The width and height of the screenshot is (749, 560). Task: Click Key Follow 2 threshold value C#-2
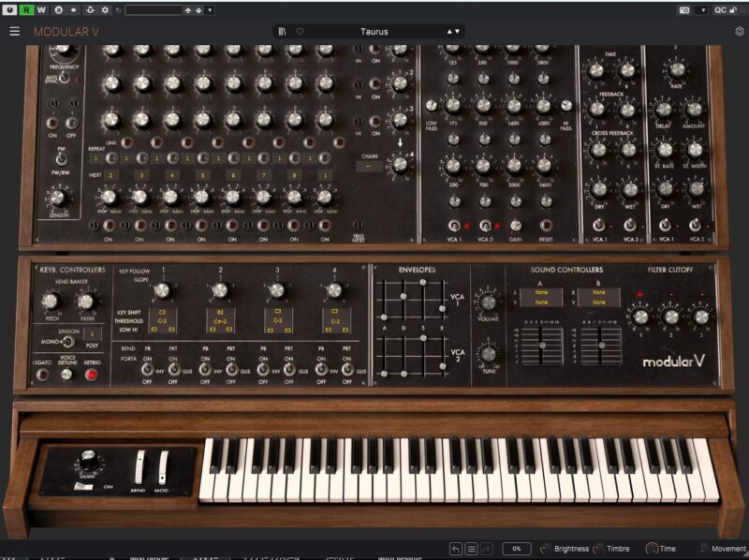[x=220, y=320]
